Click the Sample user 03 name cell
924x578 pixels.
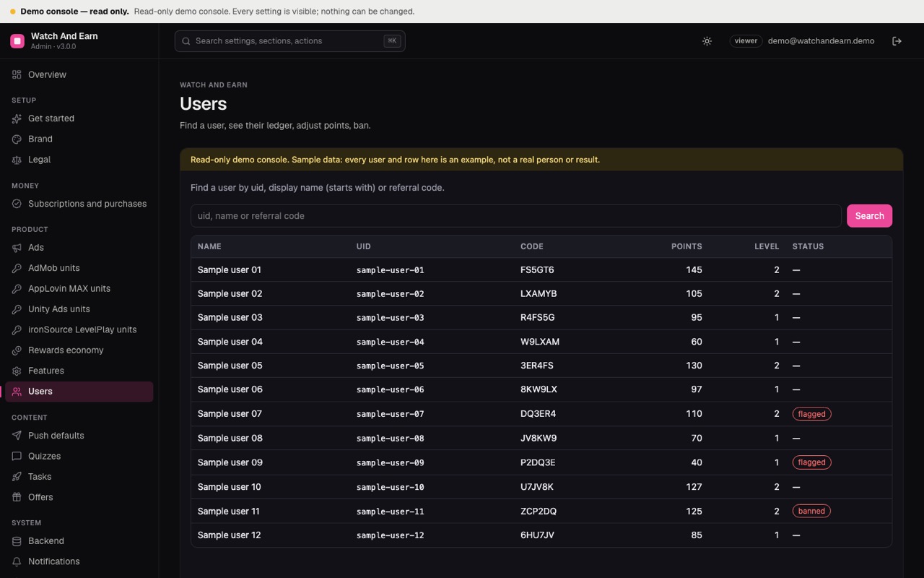click(230, 318)
